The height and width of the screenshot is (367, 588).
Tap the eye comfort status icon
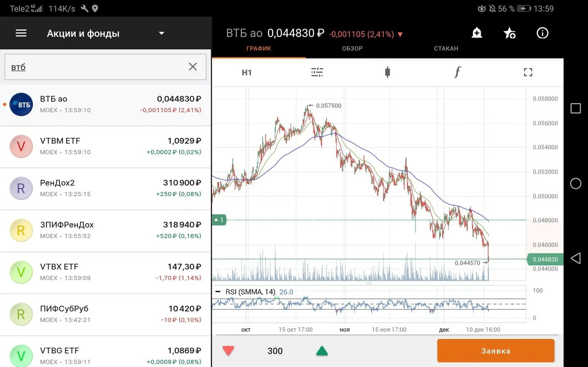pos(482,9)
